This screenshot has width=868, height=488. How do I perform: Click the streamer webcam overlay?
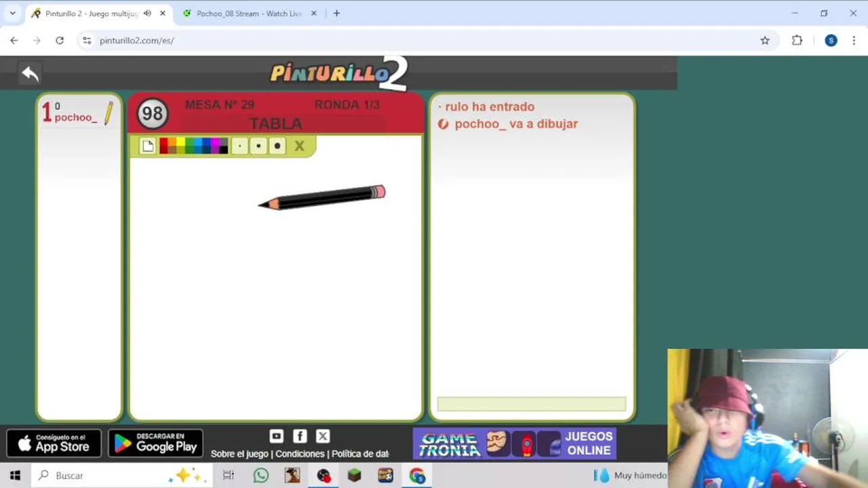coord(768,418)
